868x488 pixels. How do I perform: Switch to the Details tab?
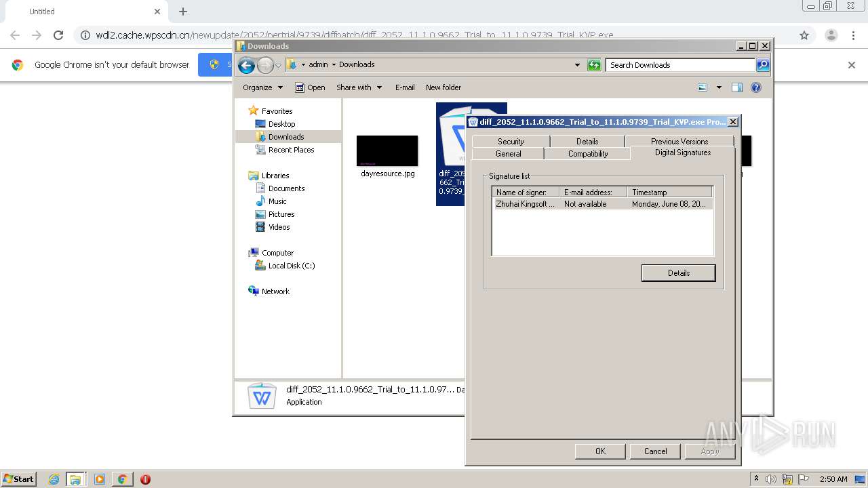click(587, 142)
